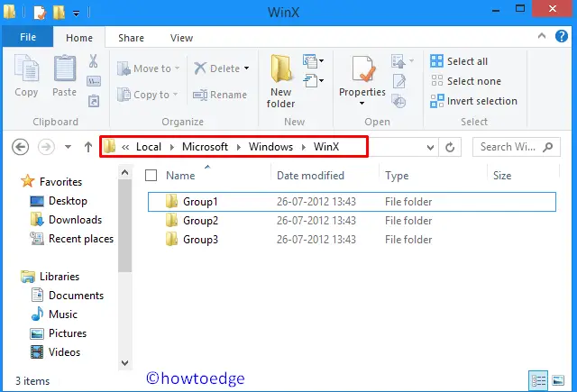Toggle the select-all checkbox in header
The height and width of the screenshot is (392, 577).
(x=151, y=176)
